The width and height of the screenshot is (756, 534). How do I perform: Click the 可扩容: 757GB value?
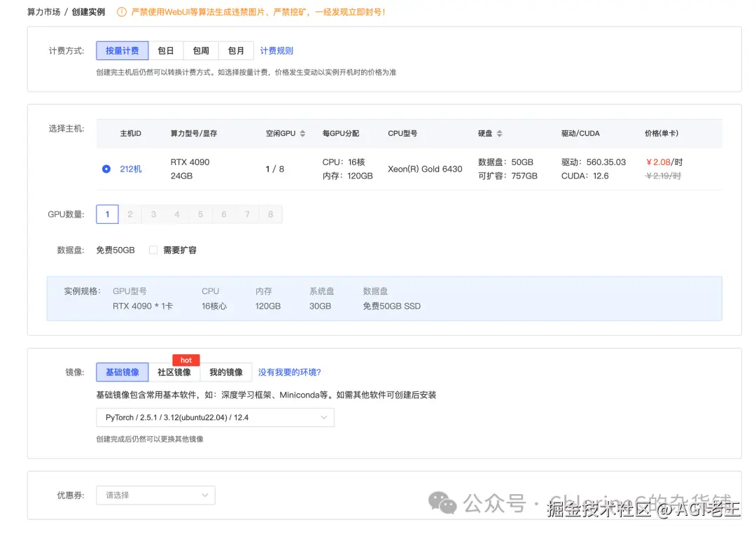click(507, 176)
